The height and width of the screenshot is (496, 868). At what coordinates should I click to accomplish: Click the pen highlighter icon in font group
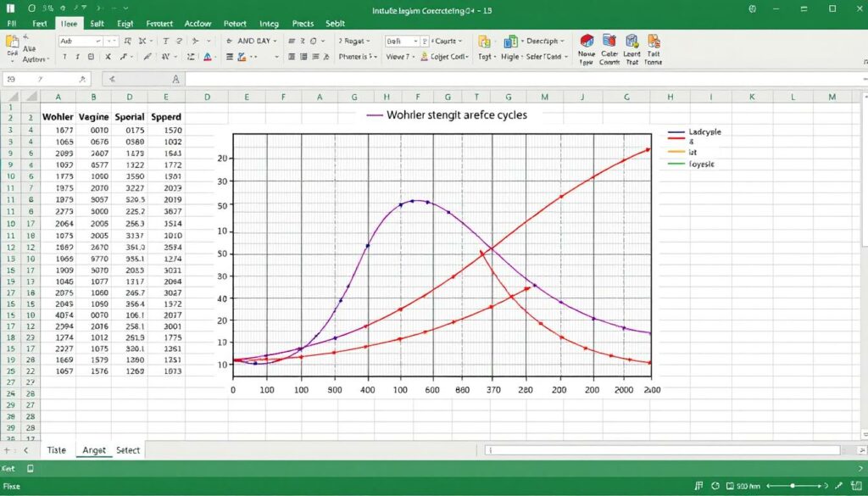click(147, 57)
